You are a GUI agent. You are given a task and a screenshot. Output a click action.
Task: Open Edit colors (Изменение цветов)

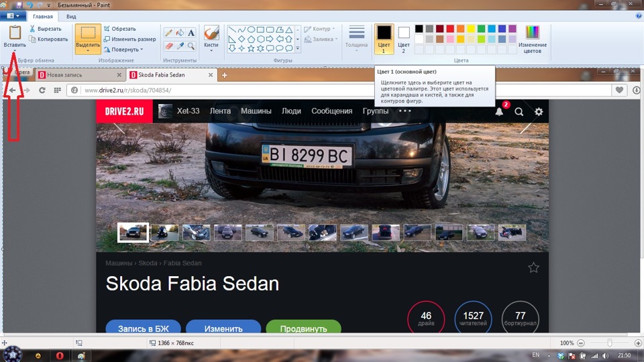pos(532,39)
